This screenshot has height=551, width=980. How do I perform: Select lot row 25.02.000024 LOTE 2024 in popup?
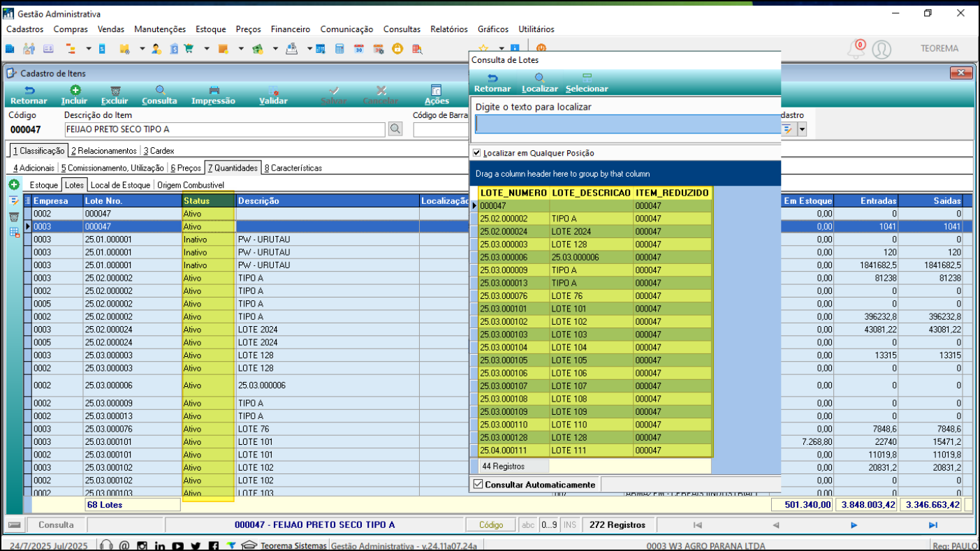[x=595, y=232]
